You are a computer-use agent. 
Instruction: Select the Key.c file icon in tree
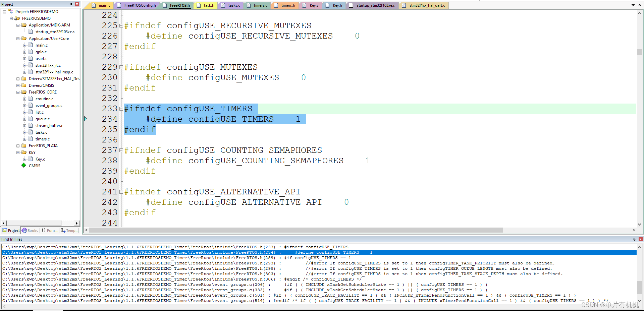[x=31, y=159]
